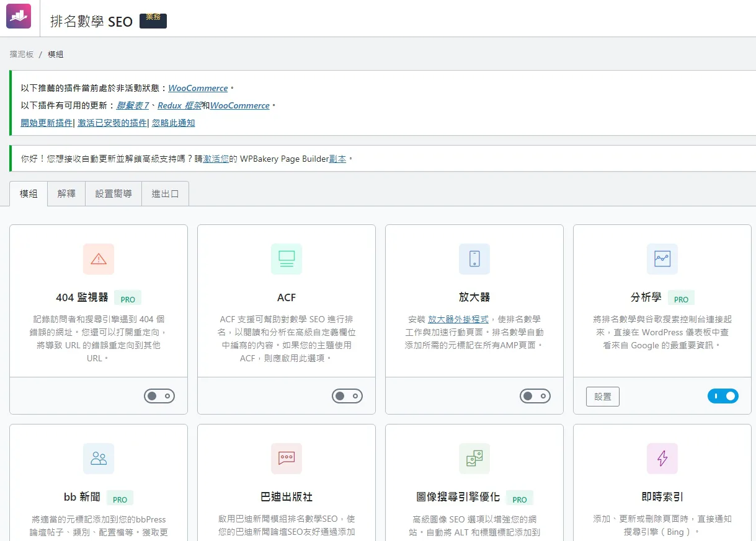
Task: Open 設置 for the 分析學 module
Action: [x=603, y=397]
